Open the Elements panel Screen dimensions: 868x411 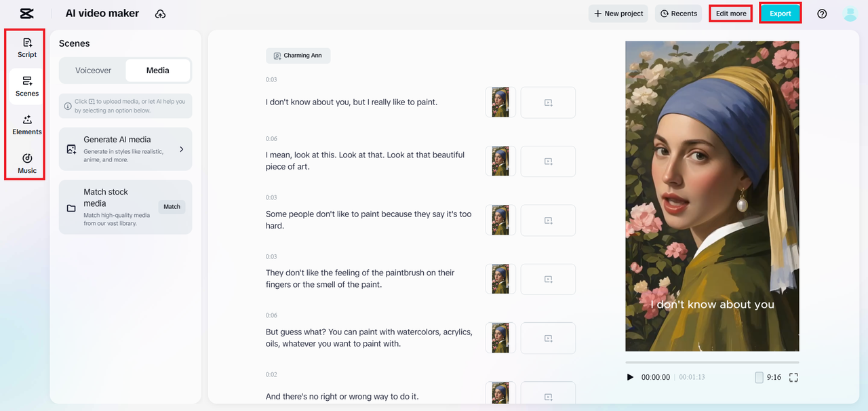(26, 125)
